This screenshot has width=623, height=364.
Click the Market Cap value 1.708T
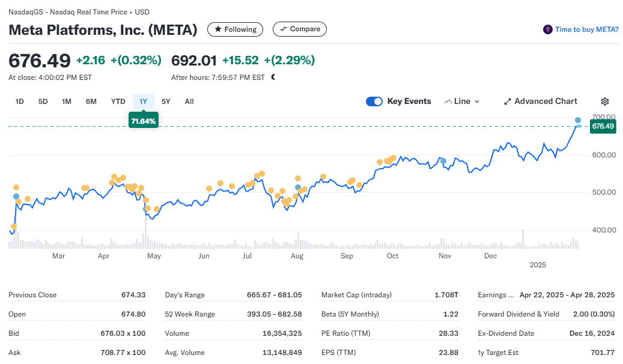pos(446,295)
